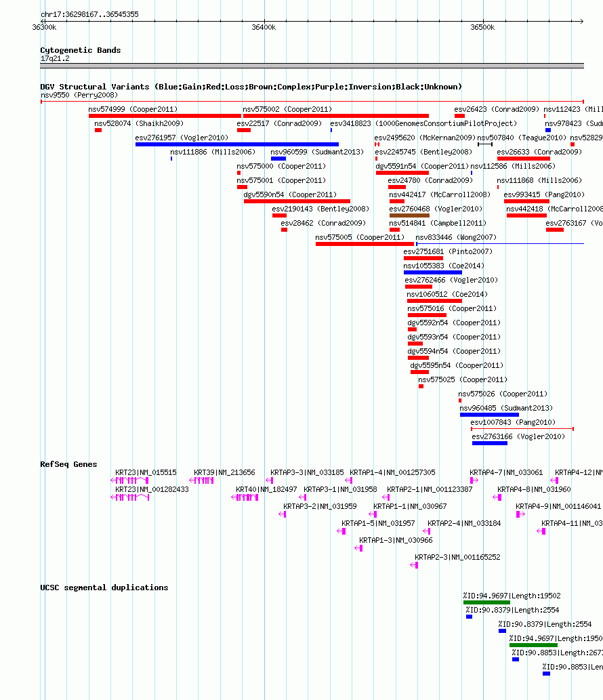Click the KRTAP1-4|NM_001257305 gene arrow
This screenshot has height=700, width=603.
[x=349, y=481]
